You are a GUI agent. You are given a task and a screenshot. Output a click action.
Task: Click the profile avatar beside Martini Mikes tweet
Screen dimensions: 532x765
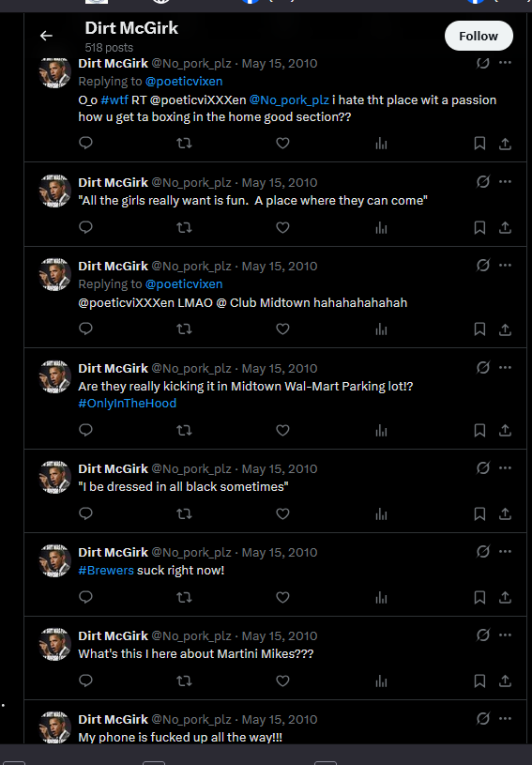[55, 644]
